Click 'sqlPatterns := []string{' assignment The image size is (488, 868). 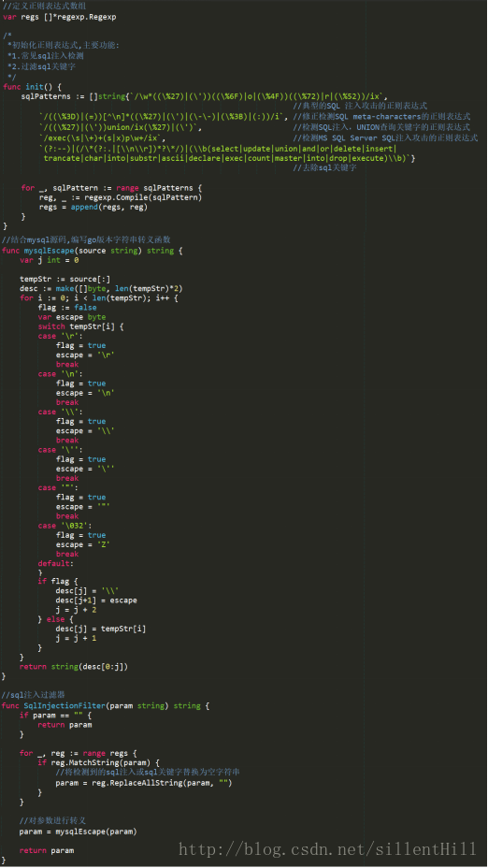pos(74,96)
